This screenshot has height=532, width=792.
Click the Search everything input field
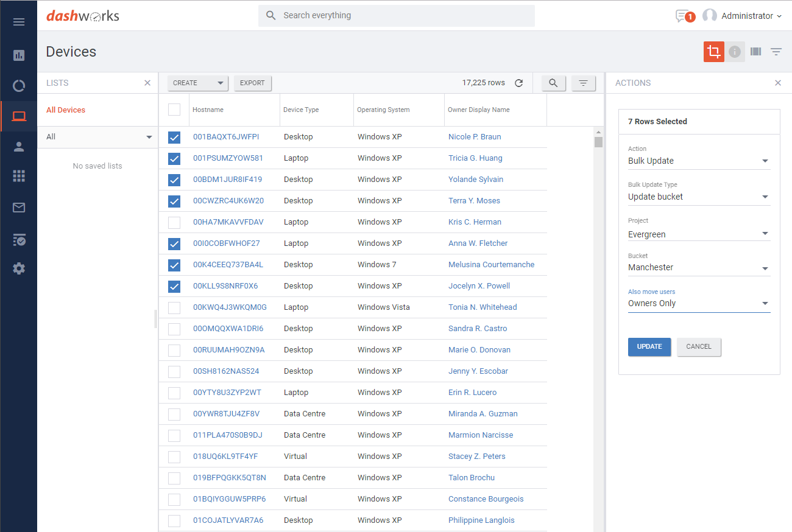click(397, 16)
